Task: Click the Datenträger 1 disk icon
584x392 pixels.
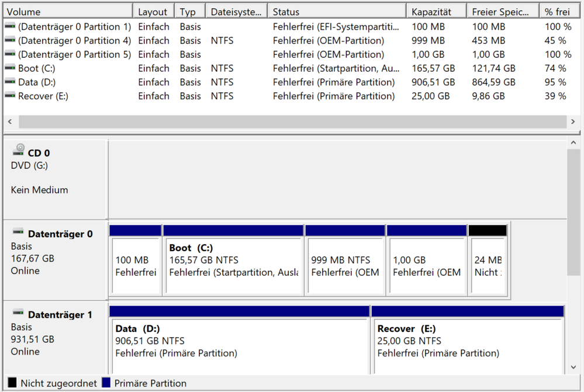Action: coord(18,313)
